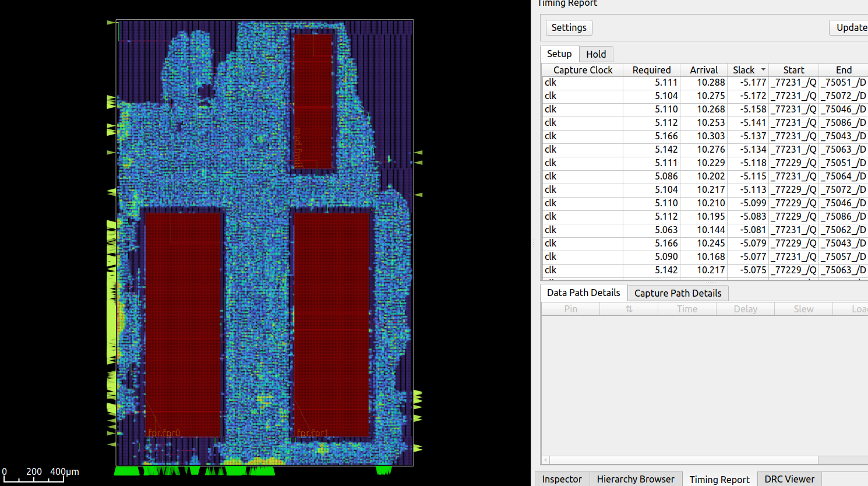
Task: Click the path details horizontal scrollbar left arrow
Action: pyautogui.click(x=546, y=460)
